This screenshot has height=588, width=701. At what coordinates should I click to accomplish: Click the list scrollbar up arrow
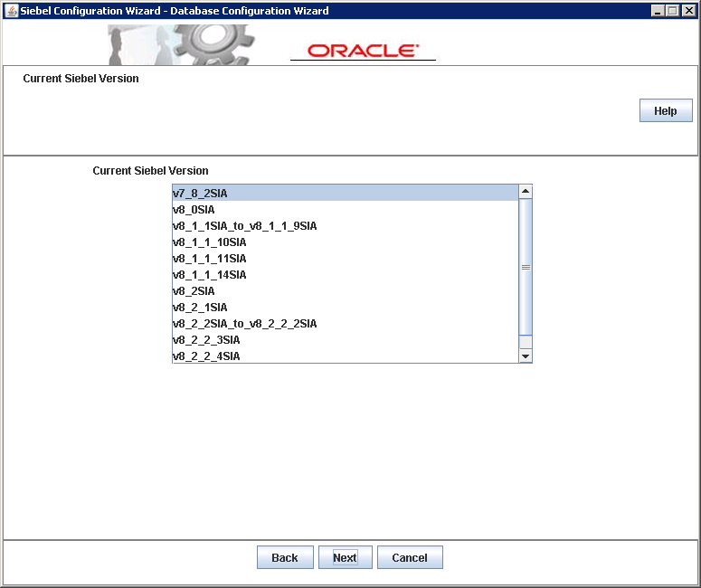point(526,192)
